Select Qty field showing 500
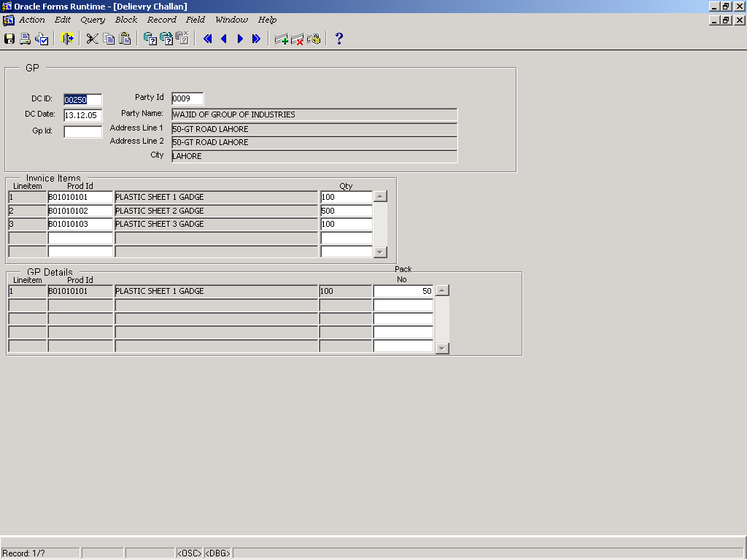The image size is (747, 560). [x=346, y=211]
